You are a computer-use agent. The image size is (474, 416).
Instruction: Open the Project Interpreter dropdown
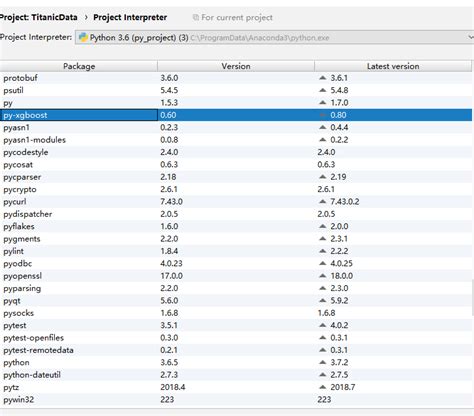274,37
